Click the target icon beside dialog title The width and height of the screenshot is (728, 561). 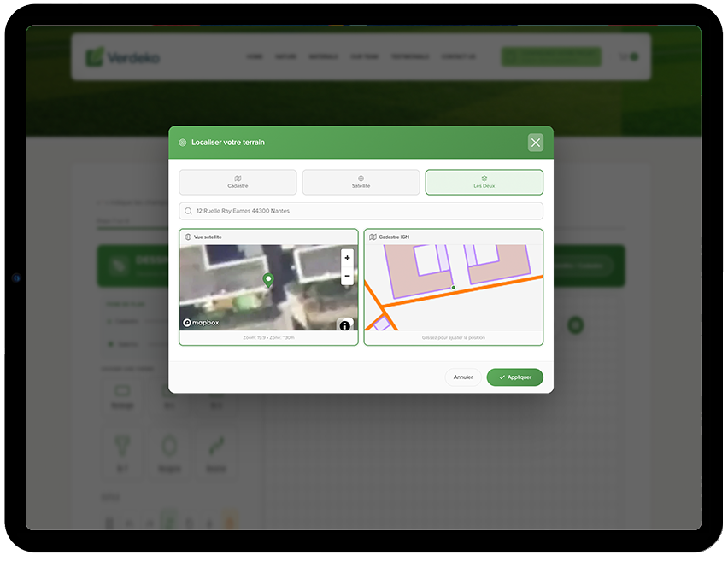tap(182, 143)
